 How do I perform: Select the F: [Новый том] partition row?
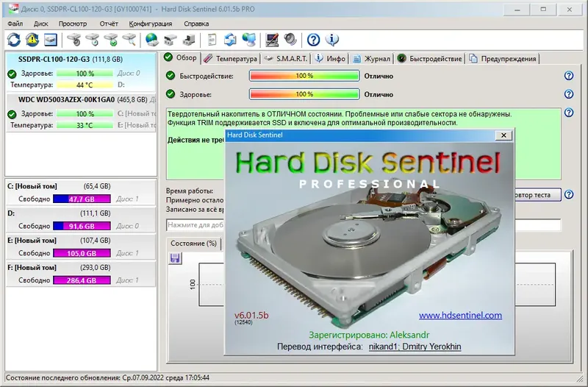coord(81,274)
